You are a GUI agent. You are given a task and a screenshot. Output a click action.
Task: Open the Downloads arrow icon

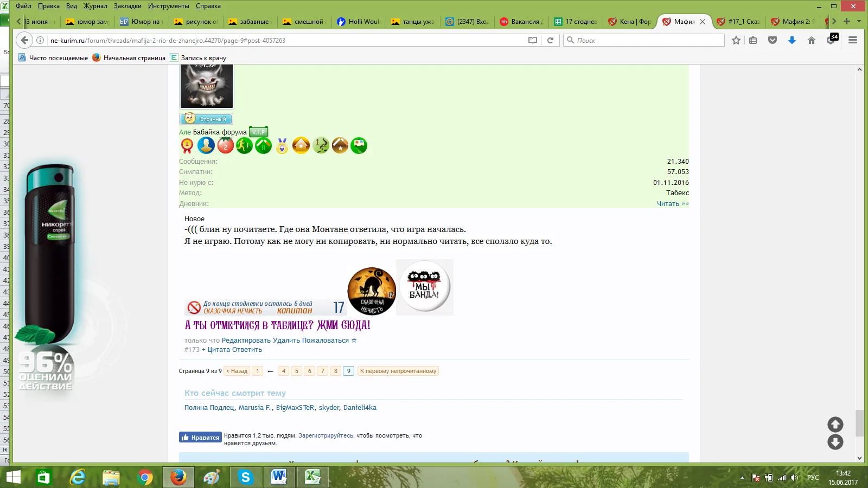[792, 40]
